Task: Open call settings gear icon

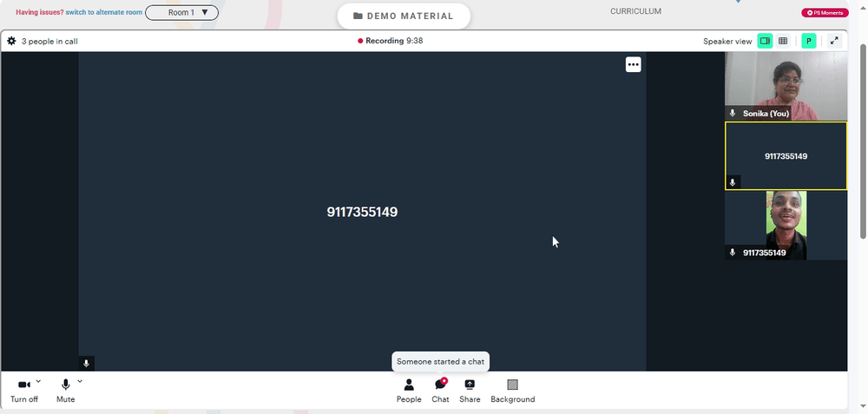Action: coord(11,41)
